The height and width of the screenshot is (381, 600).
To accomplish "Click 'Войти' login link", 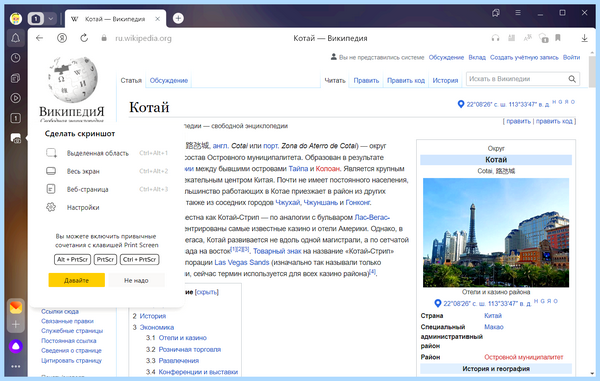I will (571, 57).
